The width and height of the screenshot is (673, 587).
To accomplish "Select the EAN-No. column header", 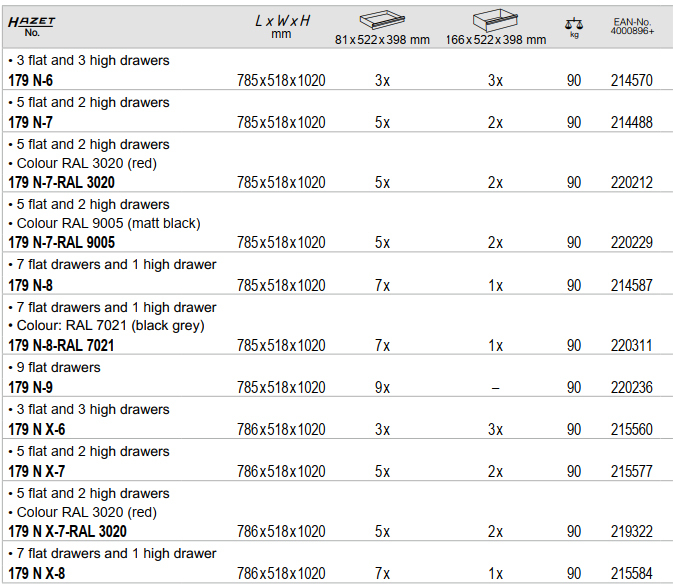I will 632,26.
